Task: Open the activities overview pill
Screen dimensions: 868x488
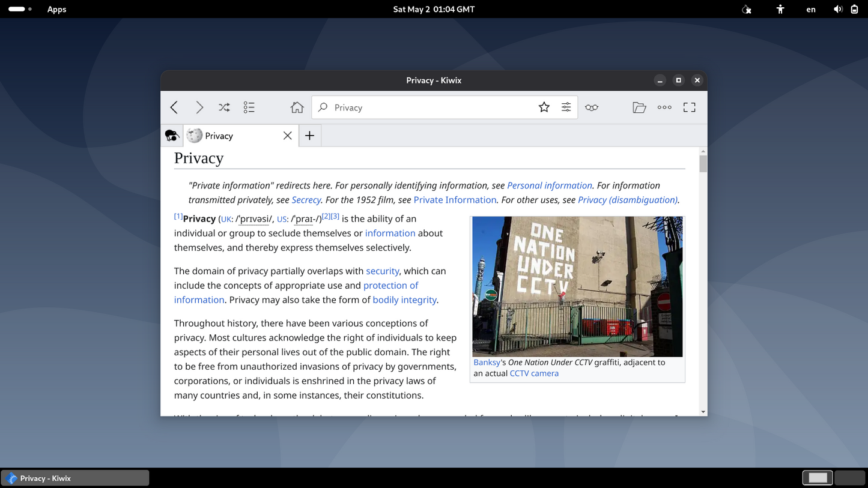Action: [x=20, y=9]
